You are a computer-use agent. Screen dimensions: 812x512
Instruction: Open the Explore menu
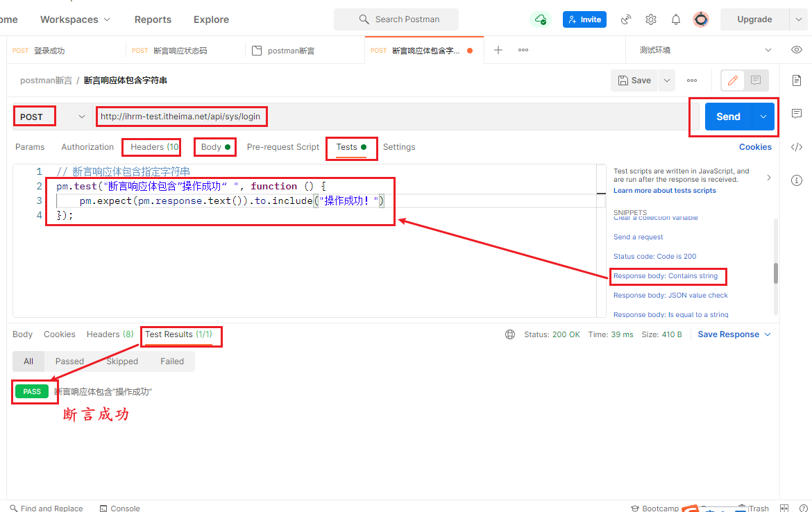211,19
